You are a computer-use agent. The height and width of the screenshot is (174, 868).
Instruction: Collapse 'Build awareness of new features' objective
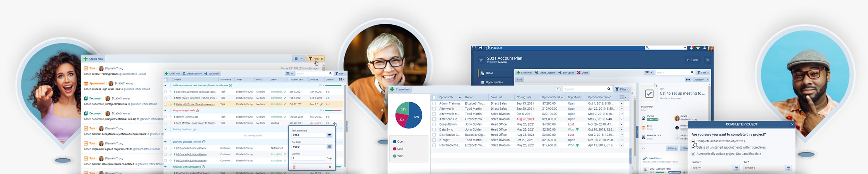tap(165, 86)
